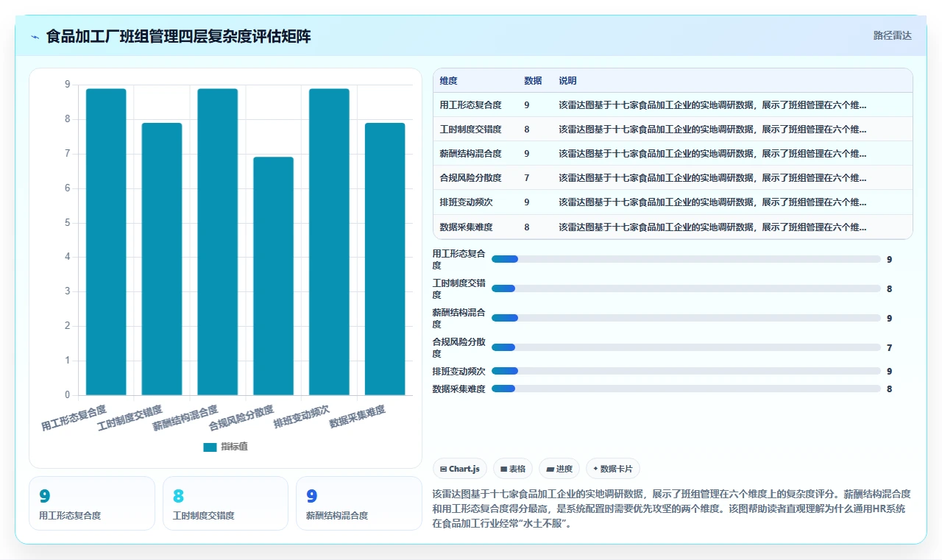Click the 合规风险分散度 progress bar
Screen dimensions: 942x560
coord(686,347)
